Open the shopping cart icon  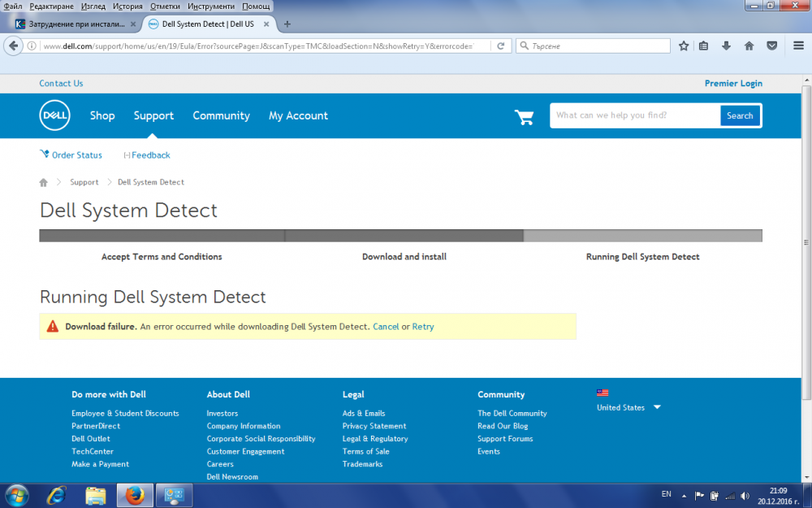click(524, 116)
